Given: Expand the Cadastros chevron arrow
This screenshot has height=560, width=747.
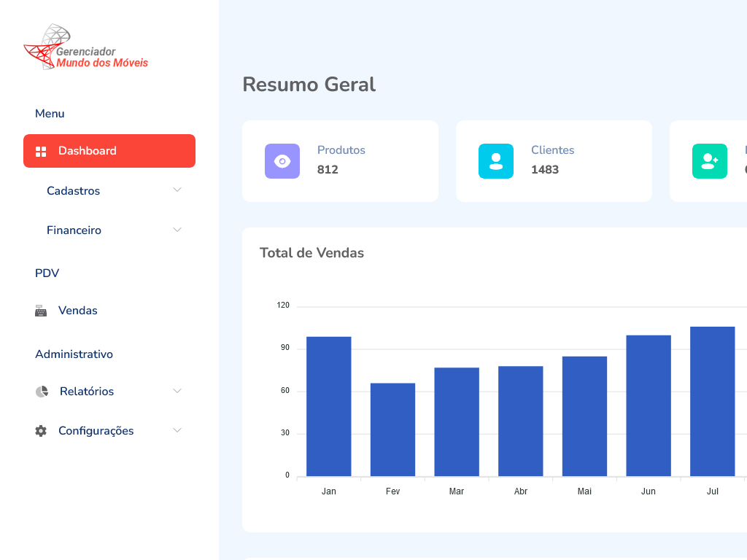Looking at the screenshot, I should click(x=177, y=190).
